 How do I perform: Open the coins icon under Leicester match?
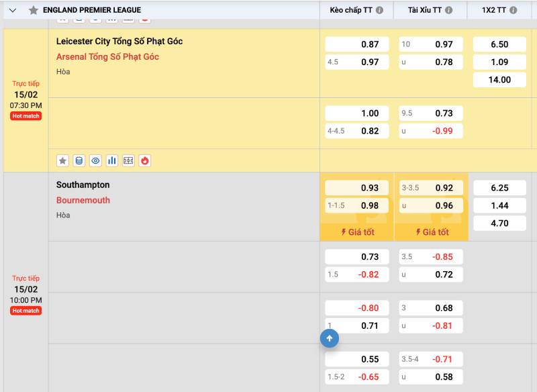[x=79, y=160]
